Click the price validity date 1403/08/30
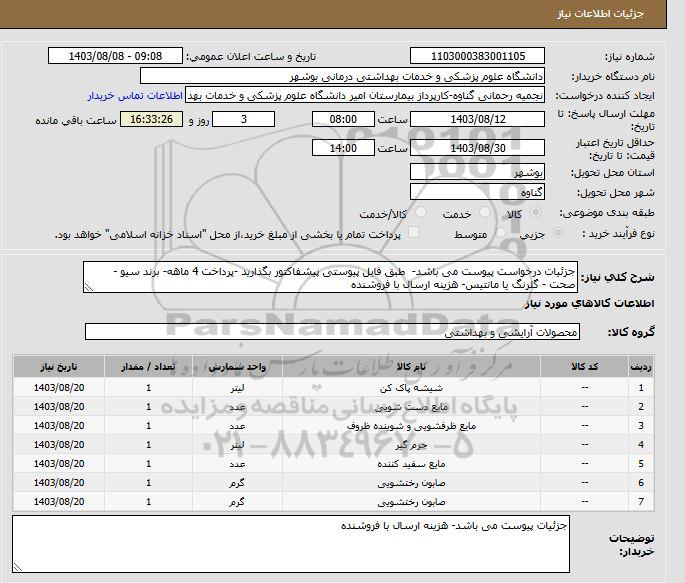 coord(477,148)
